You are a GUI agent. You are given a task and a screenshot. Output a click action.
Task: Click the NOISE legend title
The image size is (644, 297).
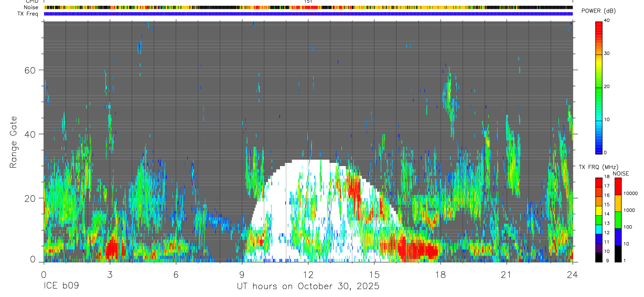621,173
